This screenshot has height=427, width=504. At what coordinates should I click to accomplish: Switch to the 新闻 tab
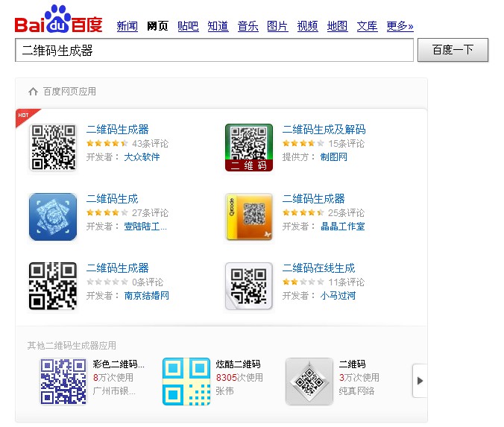pyautogui.click(x=127, y=26)
